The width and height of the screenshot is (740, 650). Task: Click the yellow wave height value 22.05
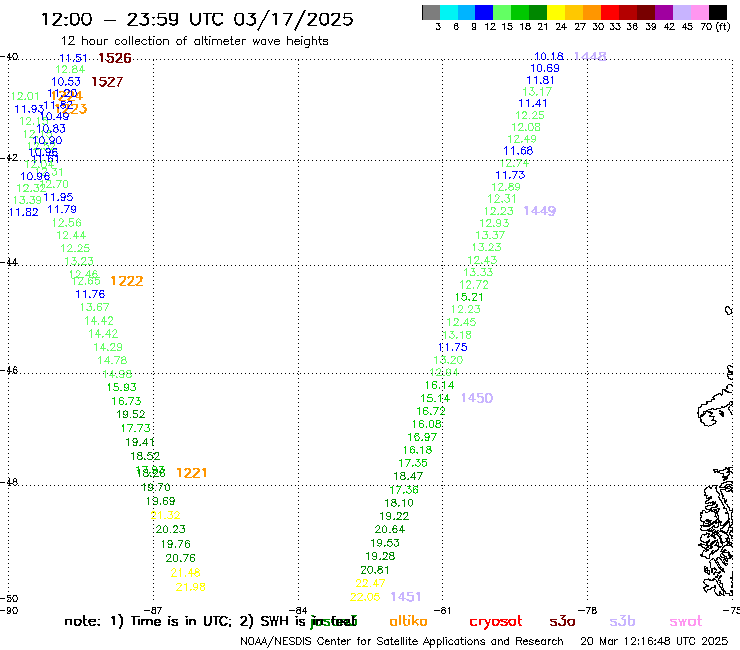point(365,597)
